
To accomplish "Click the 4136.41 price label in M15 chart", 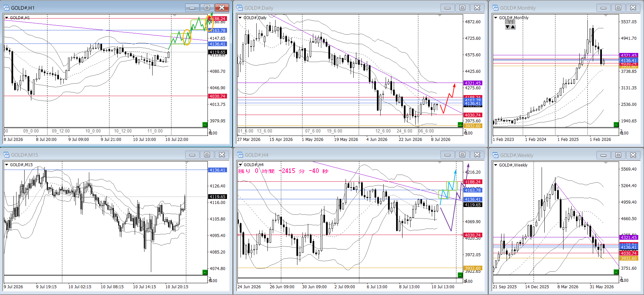I will (x=217, y=170).
